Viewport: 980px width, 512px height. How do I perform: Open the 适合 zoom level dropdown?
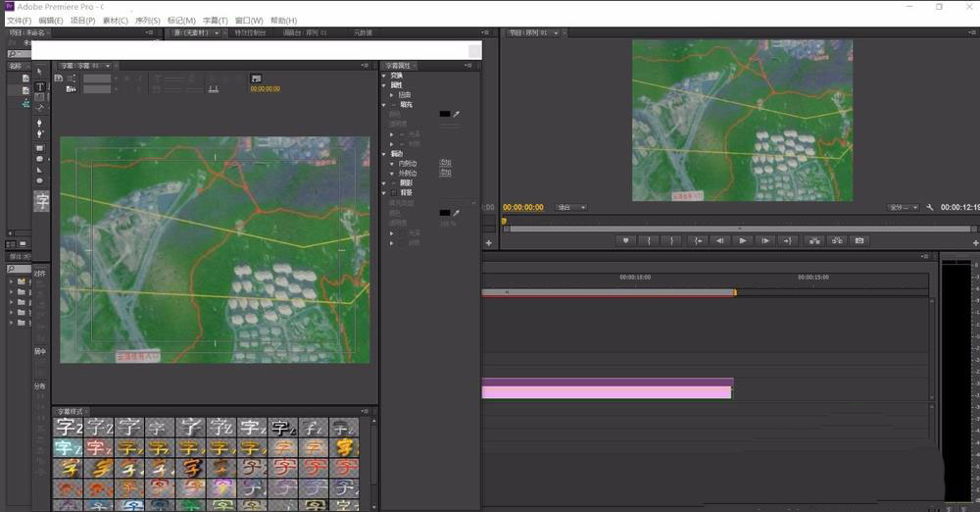point(570,207)
